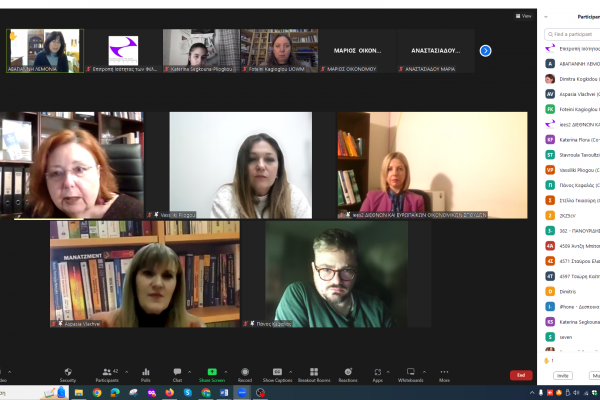Select the Vassiliki Pliogou video tile
This screenshot has height=400, width=600.
(241, 165)
